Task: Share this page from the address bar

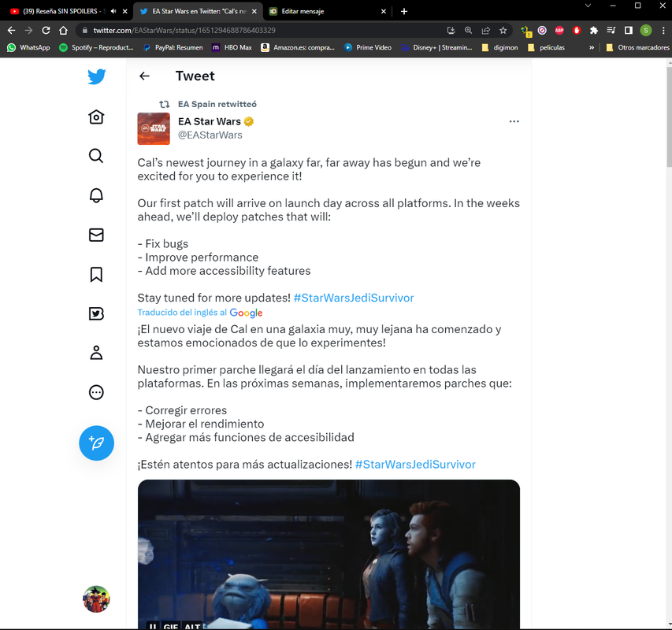Action: (x=485, y=30)
